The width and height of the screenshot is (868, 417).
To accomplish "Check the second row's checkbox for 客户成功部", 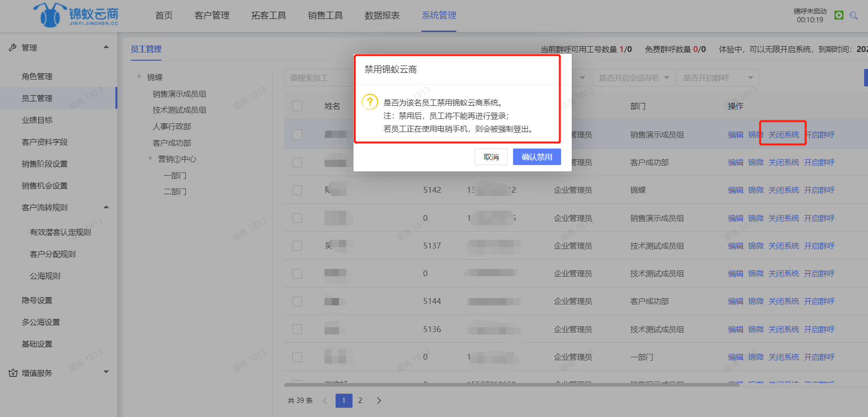I will (297, 163).
